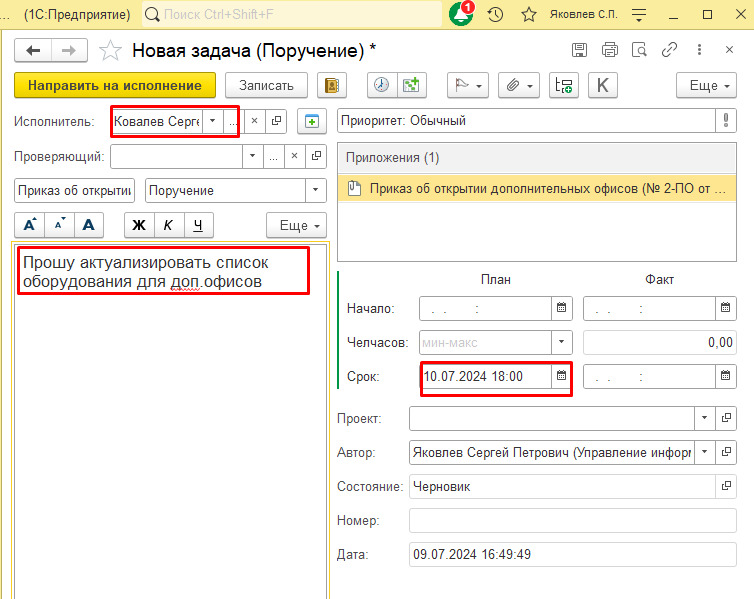This screenshot has height=599, width=754.
Task: Click the subtask tree icon with plus
Action: [564, 86]
